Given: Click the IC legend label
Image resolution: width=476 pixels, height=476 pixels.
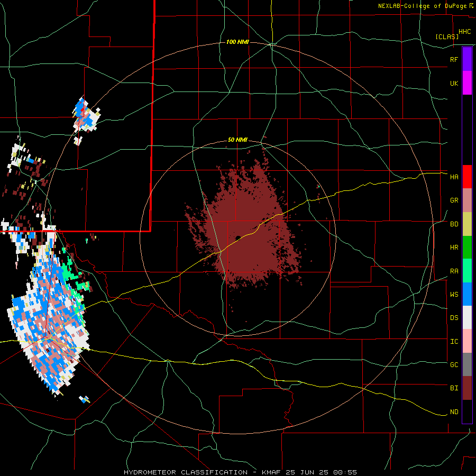Looking at the screenshot, I should (x=454, y=342).
